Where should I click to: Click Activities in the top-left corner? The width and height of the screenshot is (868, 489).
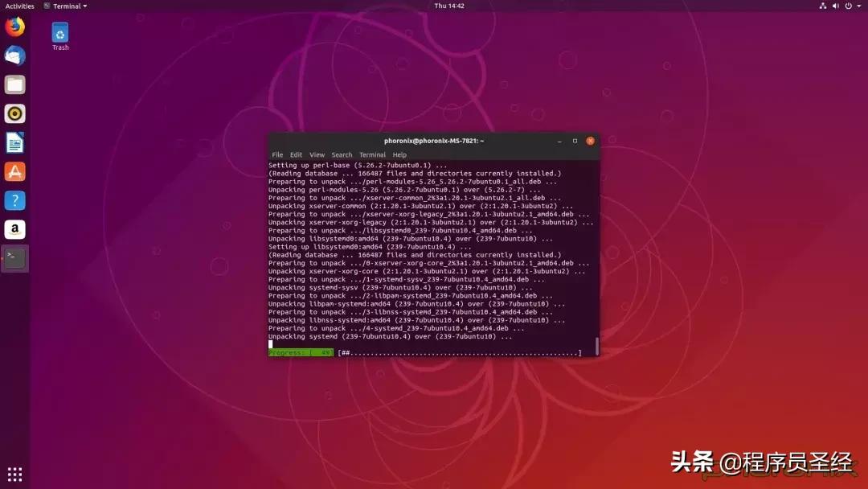pos(19,6)
